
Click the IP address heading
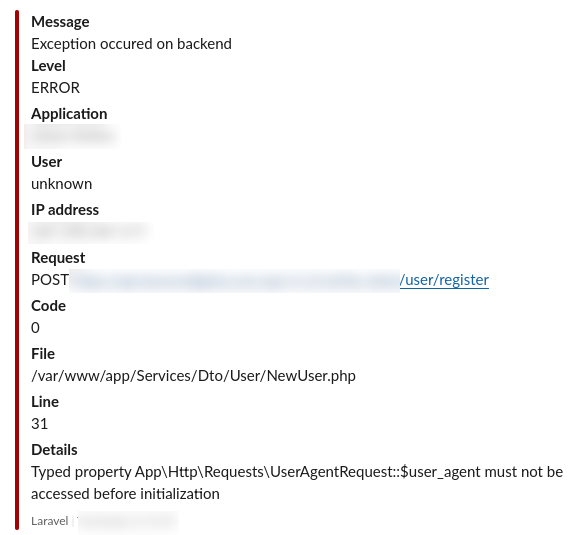click(x=65, y=210)
